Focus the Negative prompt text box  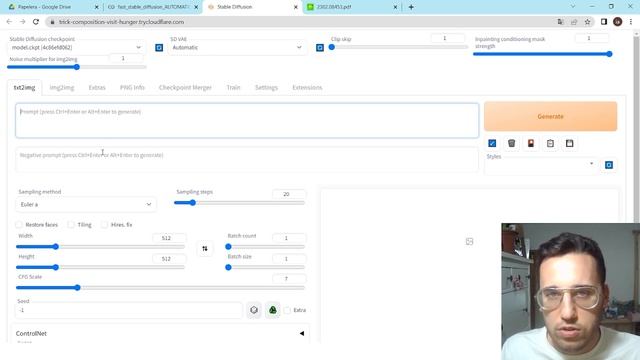pyautogui.click(x=247, y=160)
